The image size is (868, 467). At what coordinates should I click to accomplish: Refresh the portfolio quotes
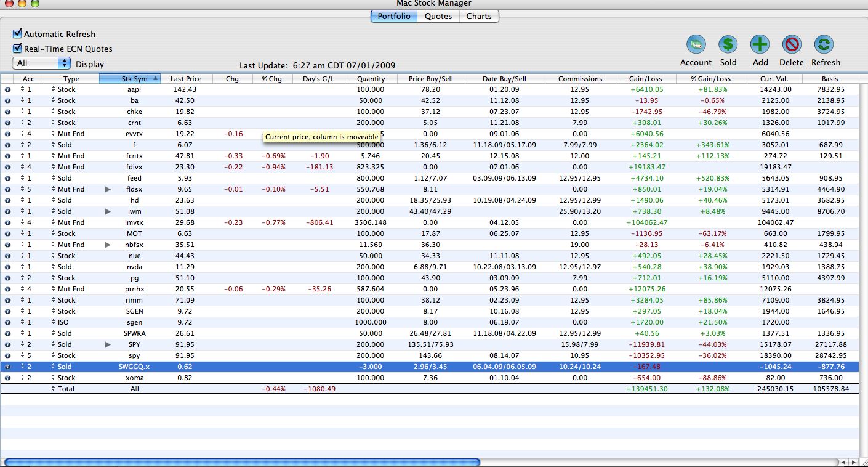826,46
